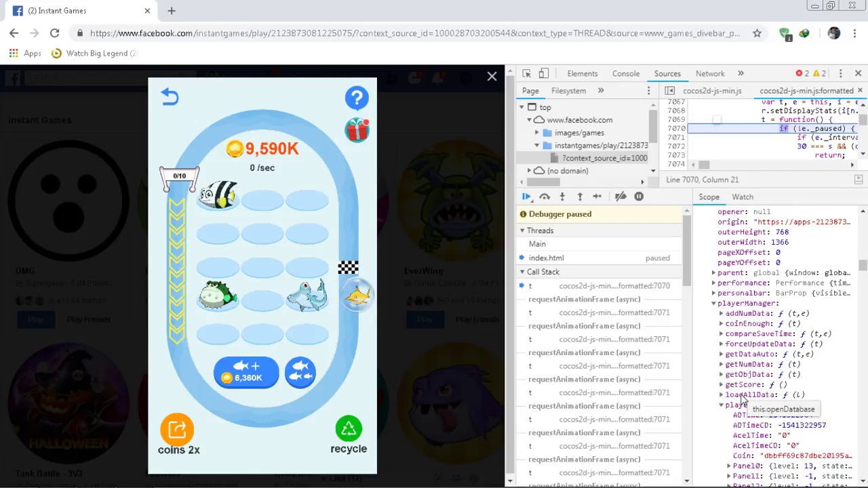Tap the blue shark in the pond

(x=307, y=296)
